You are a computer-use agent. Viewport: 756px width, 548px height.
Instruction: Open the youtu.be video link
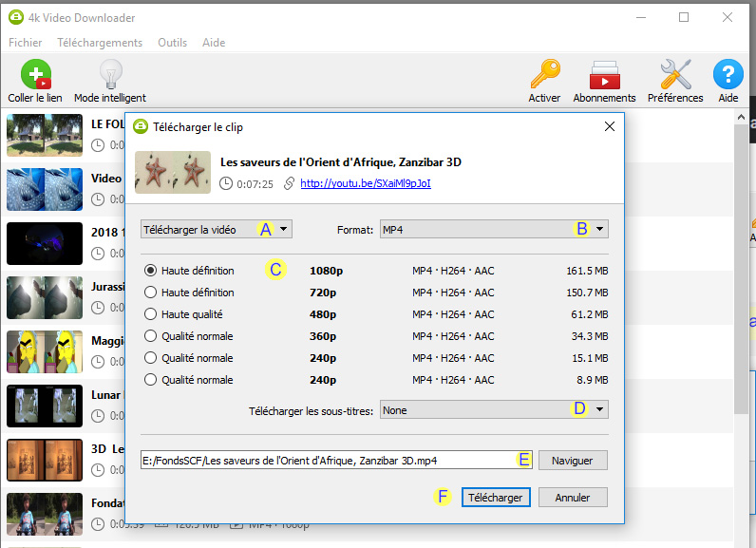point(365,183)
